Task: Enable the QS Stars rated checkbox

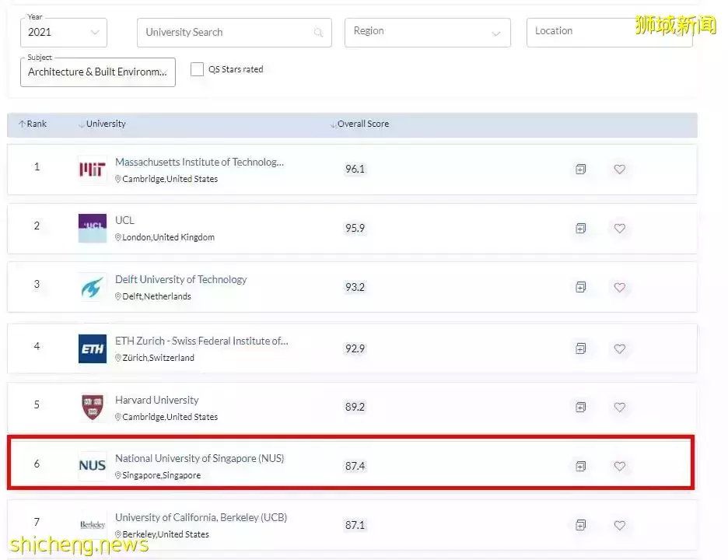Action: pyautogui.click(x=198, y=69)
